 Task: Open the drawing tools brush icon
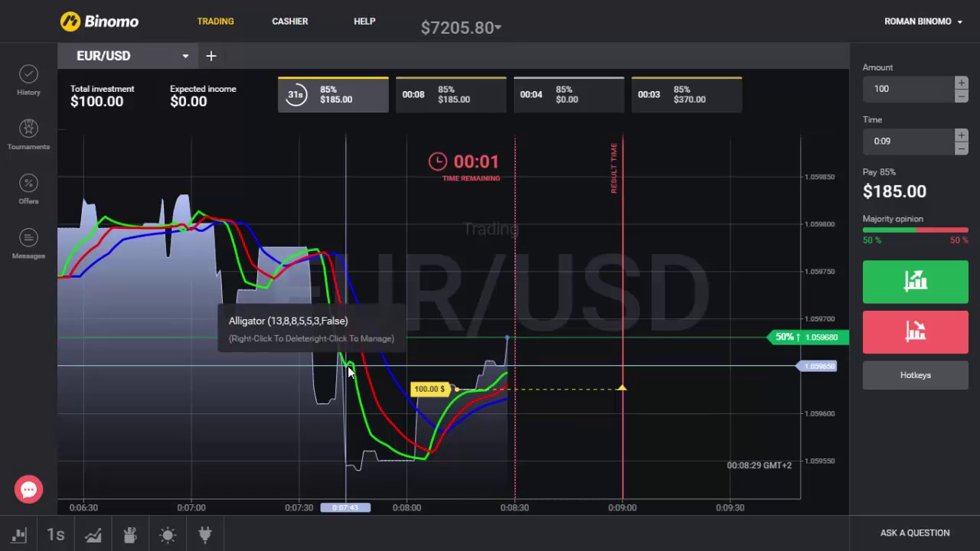[x=130, y=535]
